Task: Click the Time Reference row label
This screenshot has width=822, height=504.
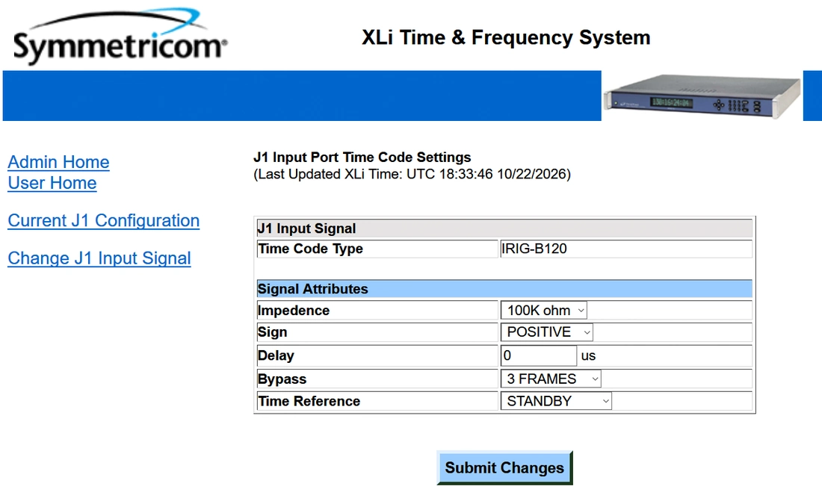Action: tap(309, 401)
